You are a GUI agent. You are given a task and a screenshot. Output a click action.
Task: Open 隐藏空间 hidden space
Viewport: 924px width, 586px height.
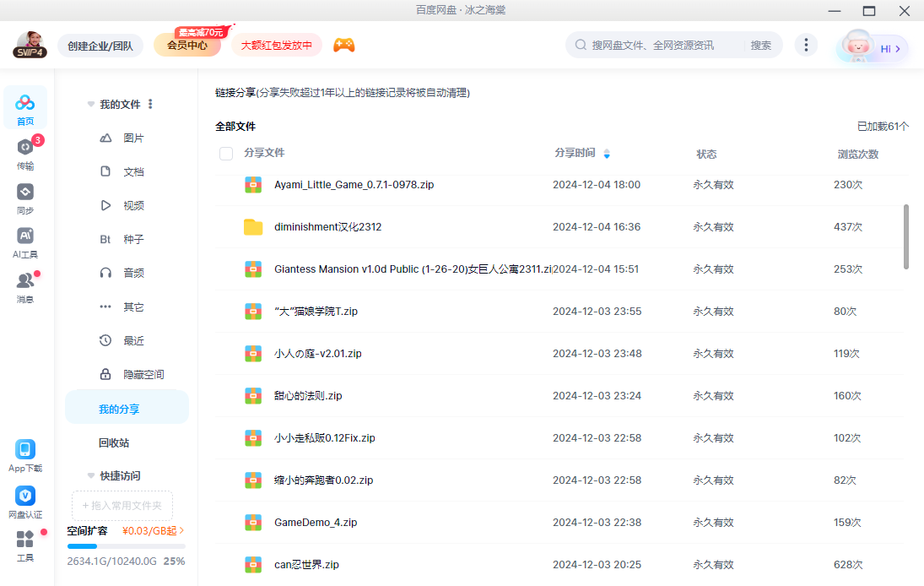[x=143, y=374]
